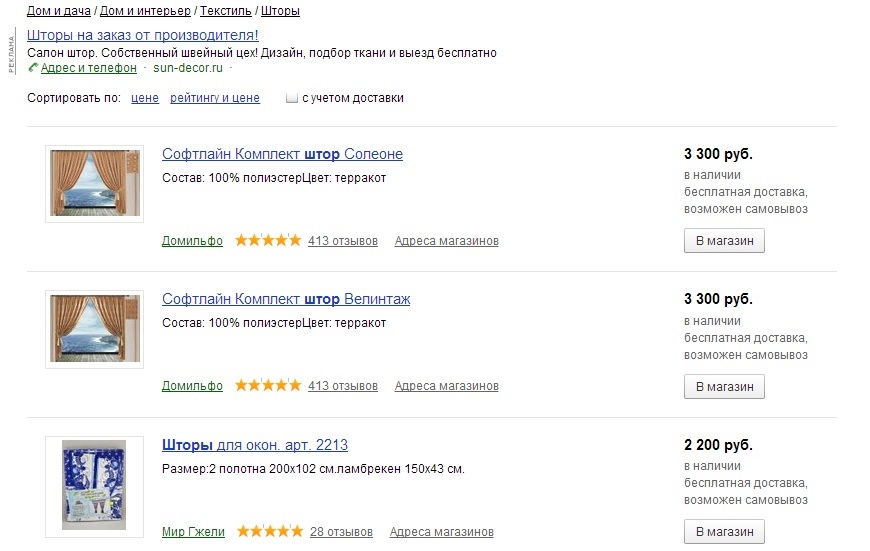Open 'Адреса магазинов' for Солеоне listing
Viewport: 870px width, 551px height.
447,241
